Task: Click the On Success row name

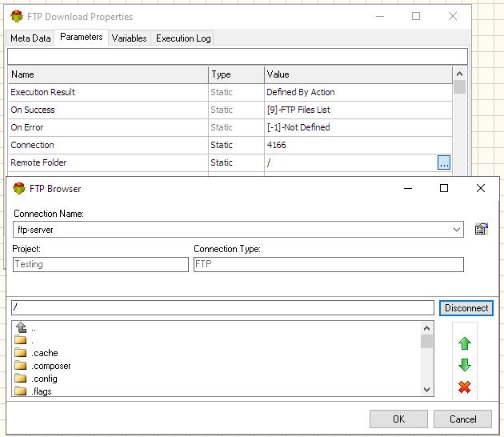Action: click(x=33, y=110)
